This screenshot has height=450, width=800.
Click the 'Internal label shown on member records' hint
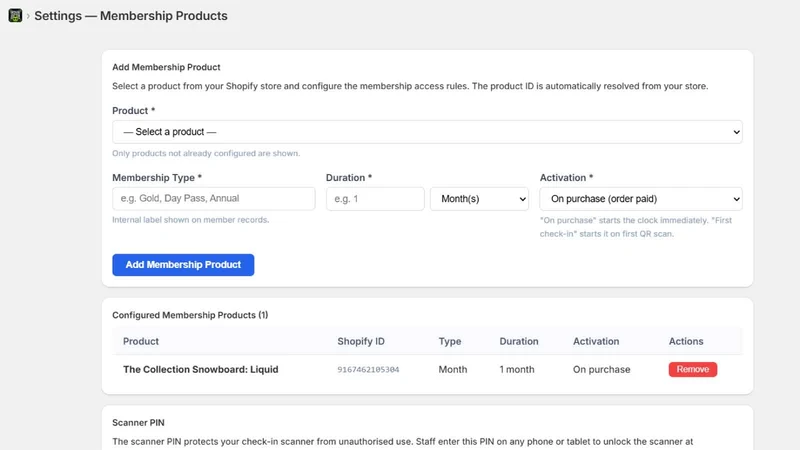(x=190, y=220)
